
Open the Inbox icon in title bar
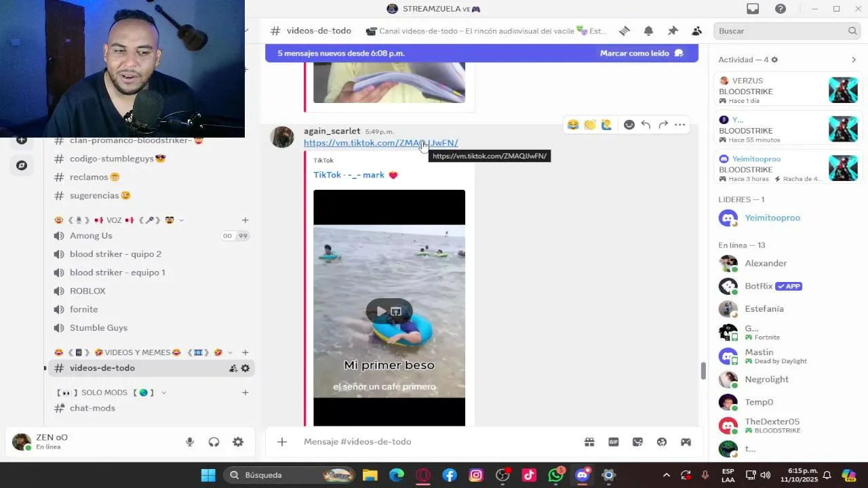pos(753,9)
